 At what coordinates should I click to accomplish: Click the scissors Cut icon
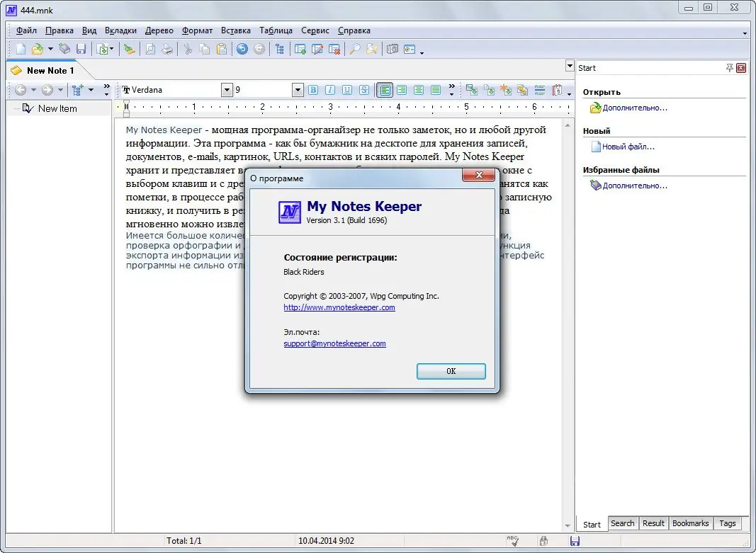point(188,49)
